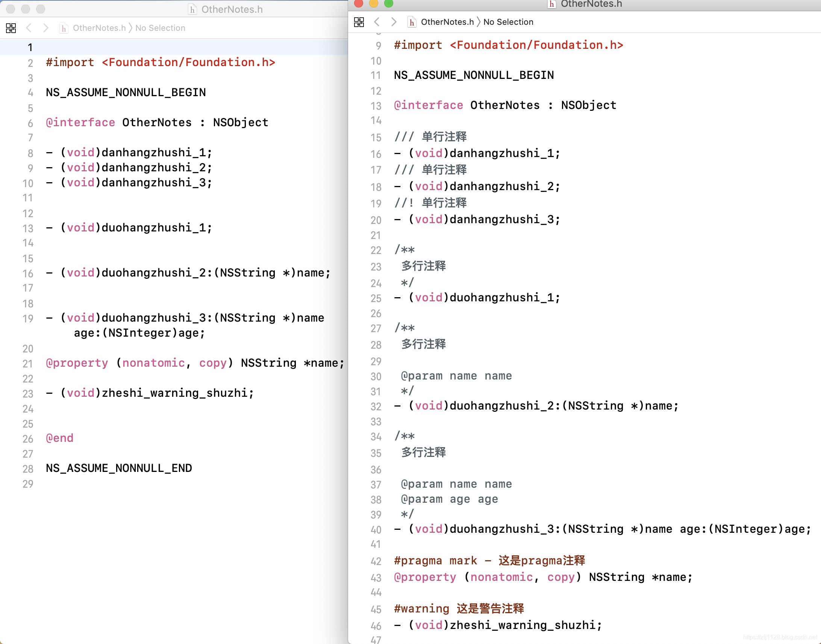Go forward in right window navigation

tap(394, 22)
